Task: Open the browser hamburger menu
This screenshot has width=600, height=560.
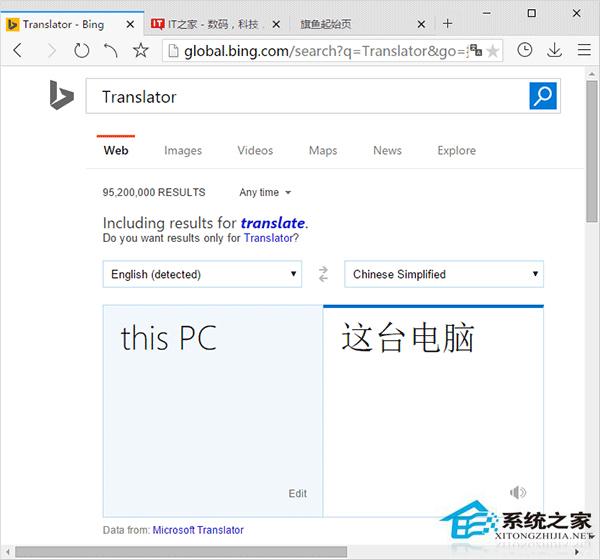Action: 584,50
